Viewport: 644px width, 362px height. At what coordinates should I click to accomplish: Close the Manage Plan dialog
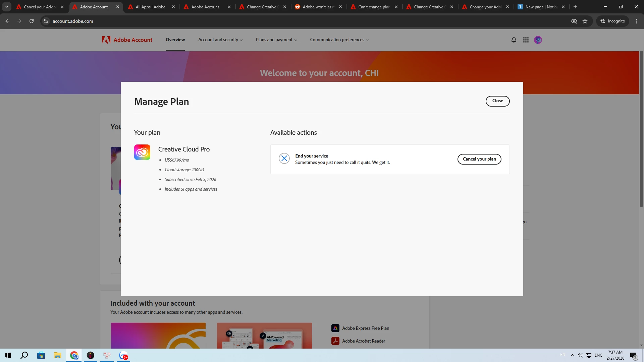click(x=497, y=101)
